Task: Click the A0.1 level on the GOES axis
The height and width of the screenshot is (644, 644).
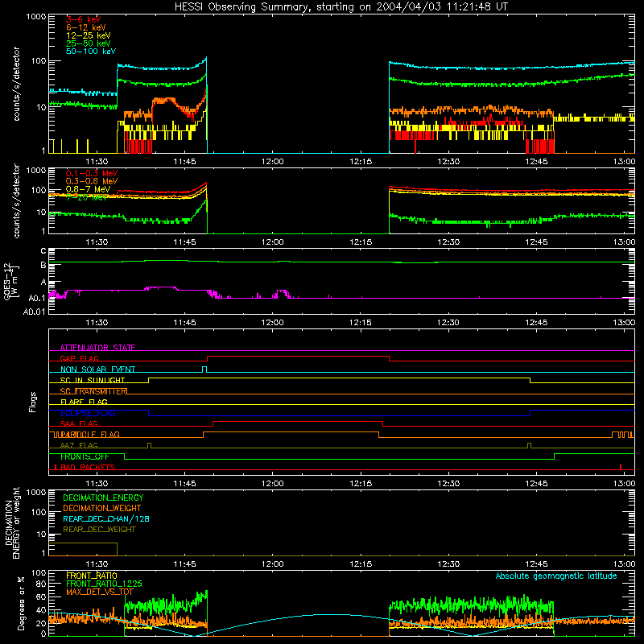Action: (36, 298)
